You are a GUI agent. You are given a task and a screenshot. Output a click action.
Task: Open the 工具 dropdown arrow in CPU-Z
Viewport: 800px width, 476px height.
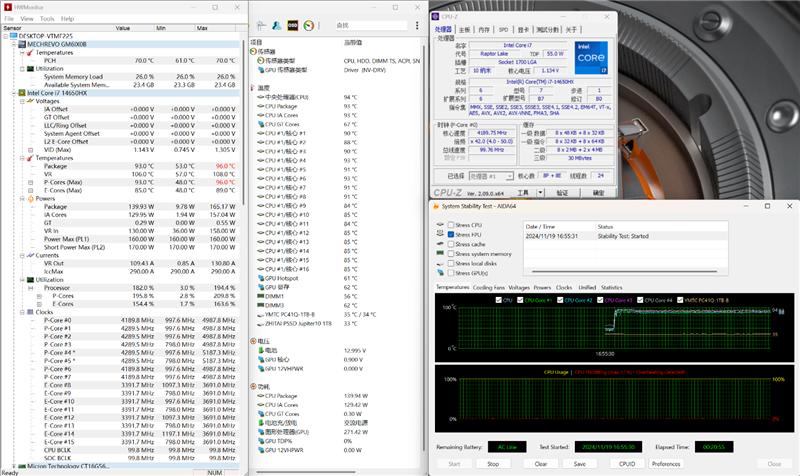coord(540,192)
